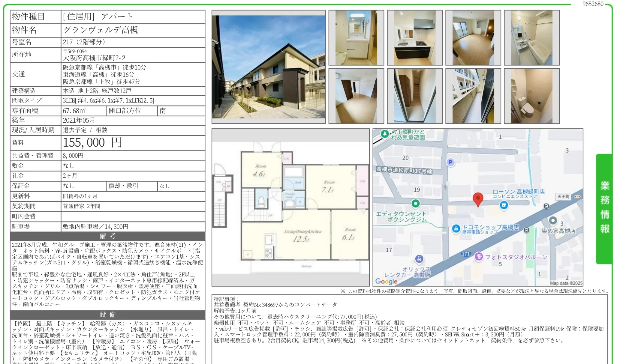
Task: Click the green pin for the boxing gym
Action: pyautogui.click(x=415, y=204)
